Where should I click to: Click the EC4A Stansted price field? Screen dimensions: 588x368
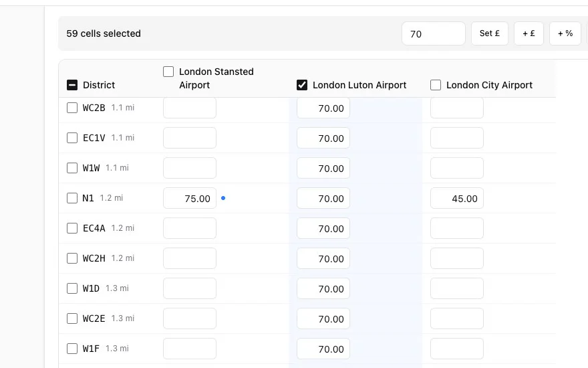click(190, 228)
